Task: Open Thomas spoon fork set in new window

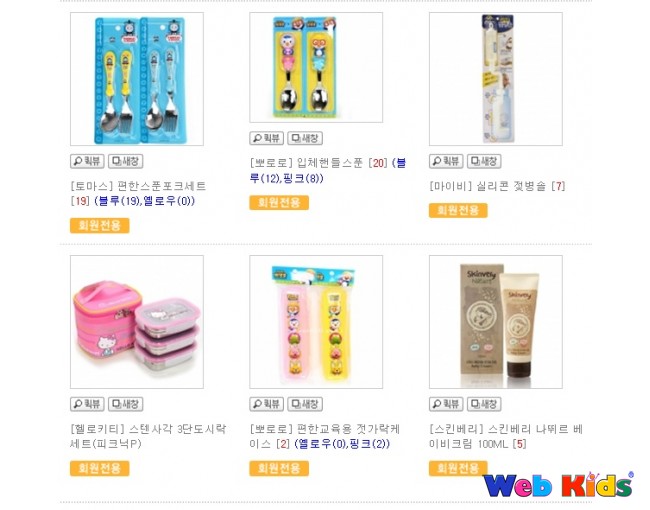Action: click(126, 161)
